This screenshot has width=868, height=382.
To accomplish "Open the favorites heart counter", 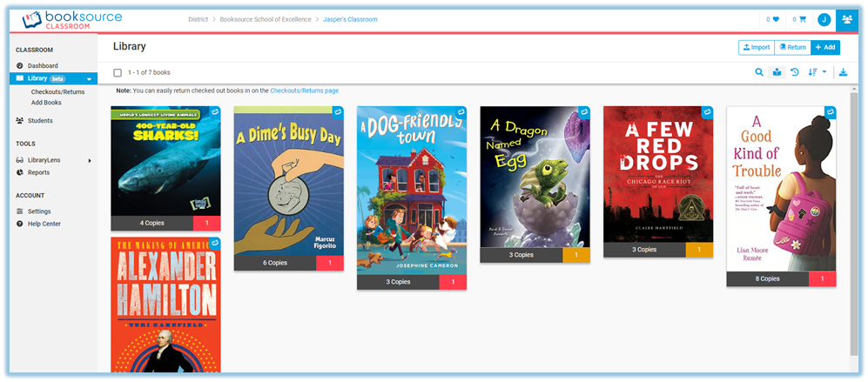I will [x=772, y=19].
